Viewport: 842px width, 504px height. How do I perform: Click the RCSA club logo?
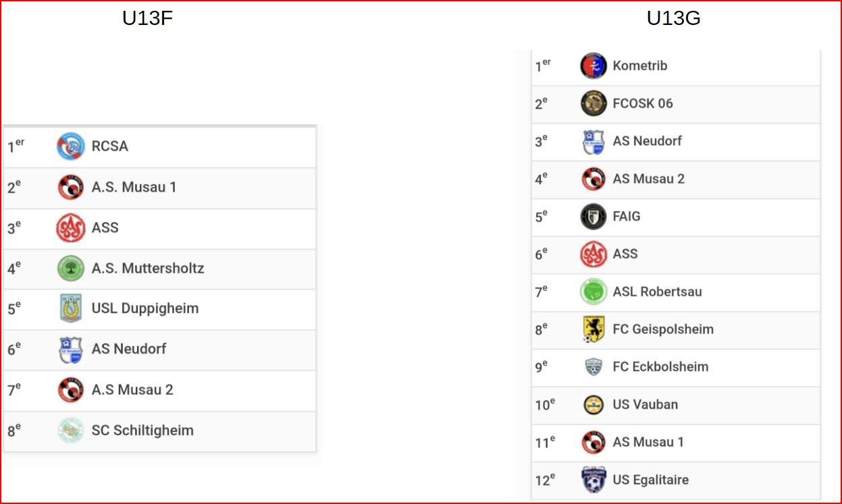click(x=70, y=146)
